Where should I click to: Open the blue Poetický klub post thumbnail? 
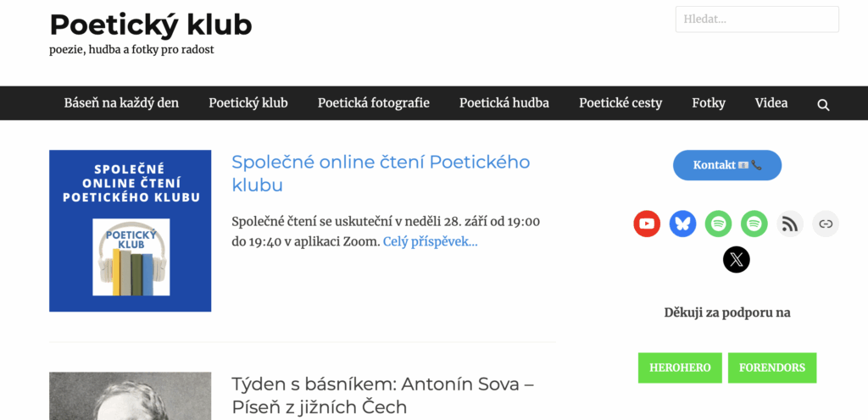pyautogui.click(x=130, y=230)
